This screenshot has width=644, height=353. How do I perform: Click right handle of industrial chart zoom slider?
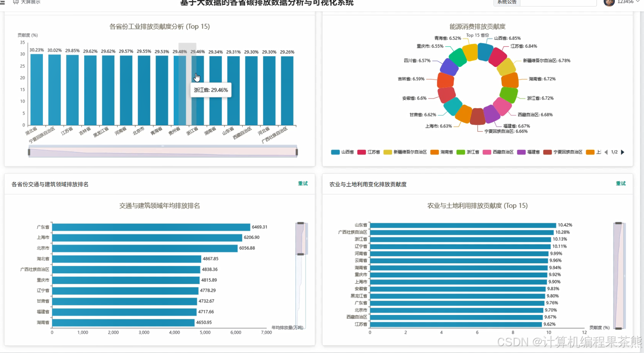point(297,152)
